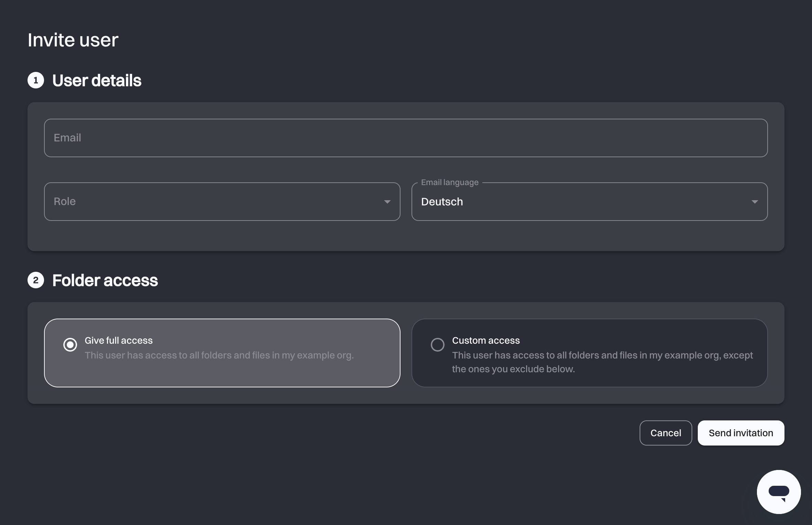Select the Custom access radio button
Image resolution: width=812 pixels, height=525 pixels.
pyautogui.click(x=438, y=344)
